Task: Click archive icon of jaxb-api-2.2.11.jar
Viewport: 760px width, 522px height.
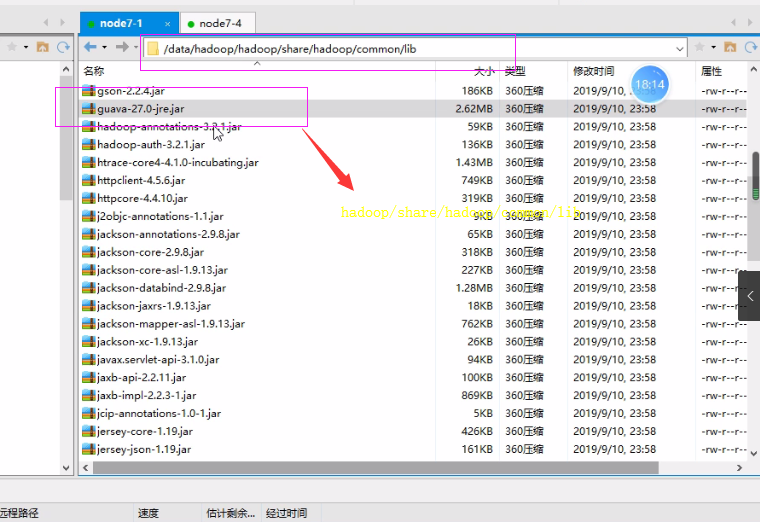Action: (x=89, y=378)
